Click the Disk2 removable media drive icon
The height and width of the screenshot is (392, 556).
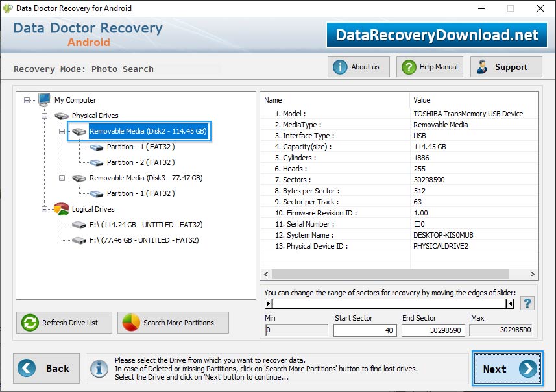tap(79, 131)
